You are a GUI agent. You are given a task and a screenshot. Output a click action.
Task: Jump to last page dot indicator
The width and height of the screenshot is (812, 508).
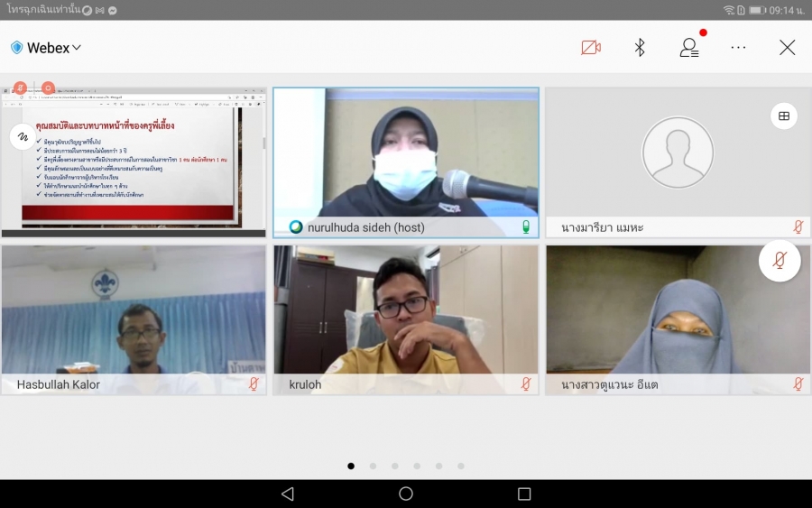pos(461,466)
